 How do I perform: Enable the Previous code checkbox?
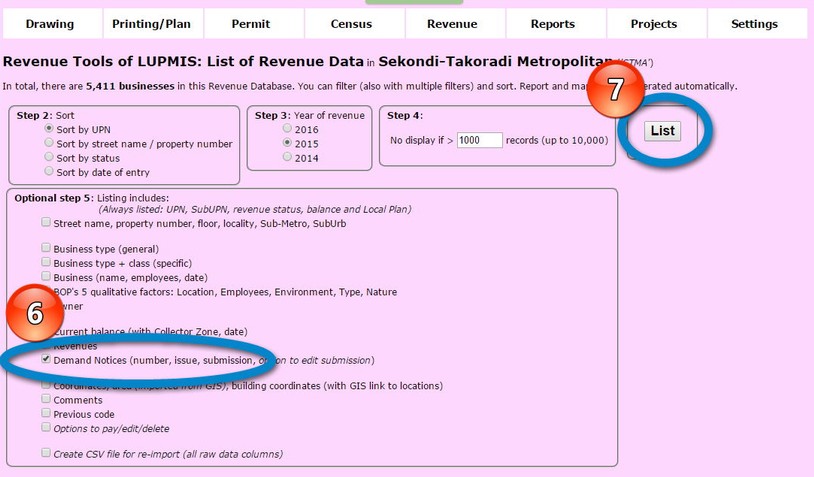coord(46,413)
